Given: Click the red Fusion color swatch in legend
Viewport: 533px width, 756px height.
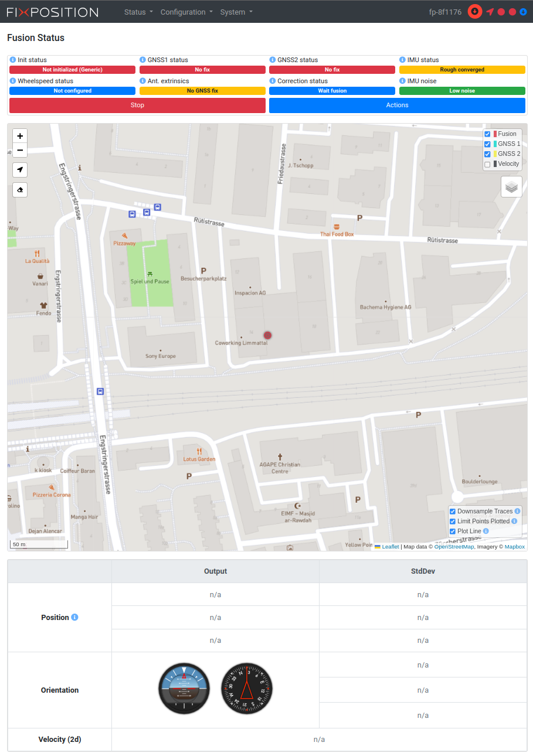Looking at the screenshot, I should point(496,134).
